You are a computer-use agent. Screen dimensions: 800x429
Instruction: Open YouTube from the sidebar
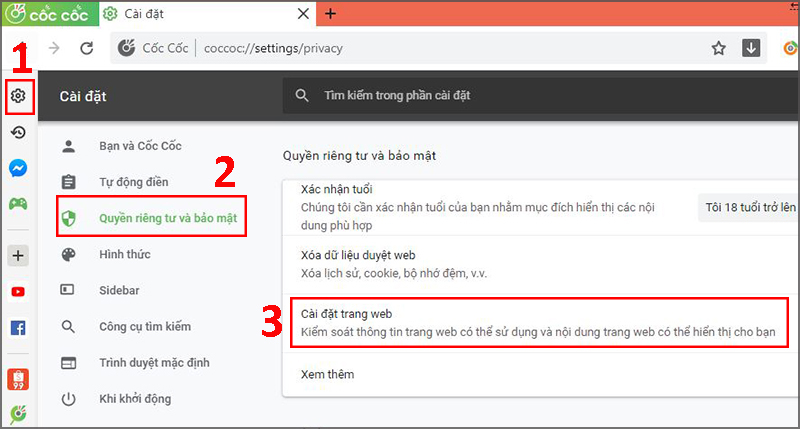point(18,292)
